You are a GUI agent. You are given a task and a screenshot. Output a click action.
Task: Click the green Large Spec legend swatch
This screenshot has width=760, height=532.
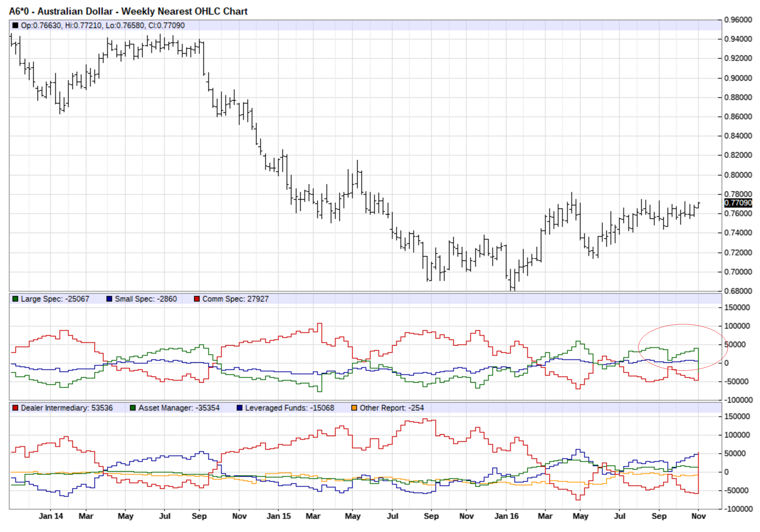[x=15, y=299]
